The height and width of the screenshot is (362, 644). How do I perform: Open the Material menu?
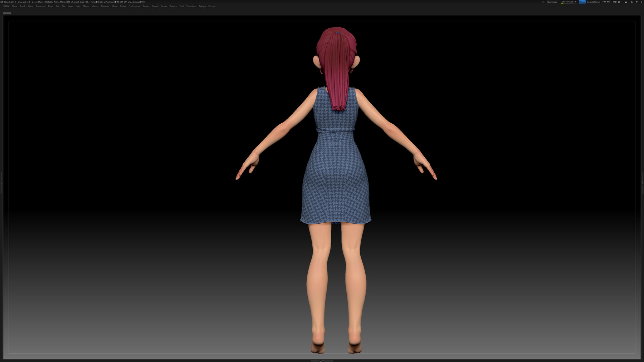click(105, 6)
